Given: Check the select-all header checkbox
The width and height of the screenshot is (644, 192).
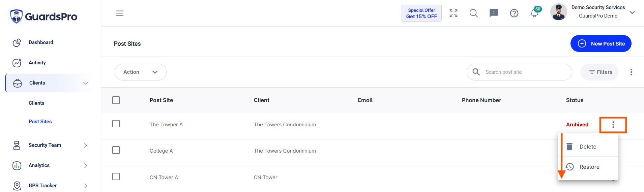Looking at the screenshot, I should tap(116, 100).
